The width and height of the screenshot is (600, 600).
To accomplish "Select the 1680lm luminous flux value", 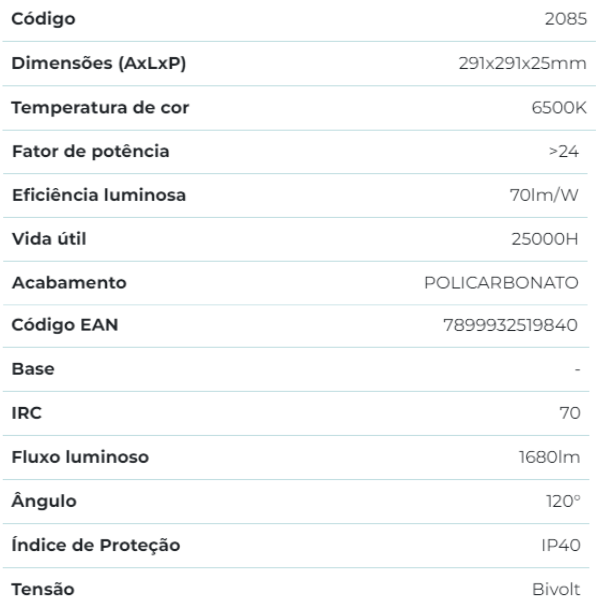I will [x=551, y=457].
